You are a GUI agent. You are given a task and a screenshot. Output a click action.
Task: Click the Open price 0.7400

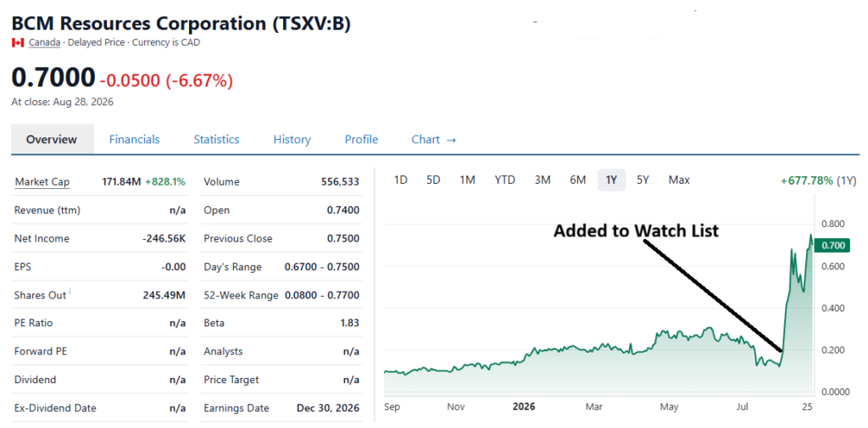(x=343, y=210)
